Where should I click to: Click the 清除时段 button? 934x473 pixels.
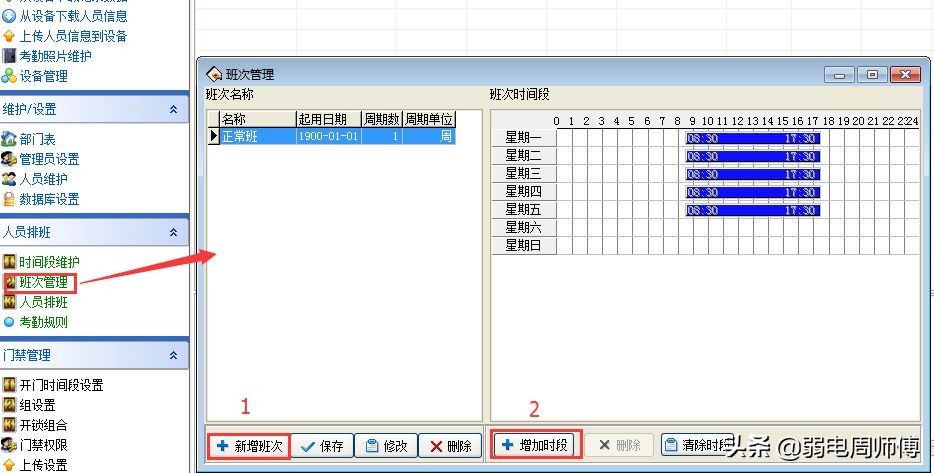point(696,445)
